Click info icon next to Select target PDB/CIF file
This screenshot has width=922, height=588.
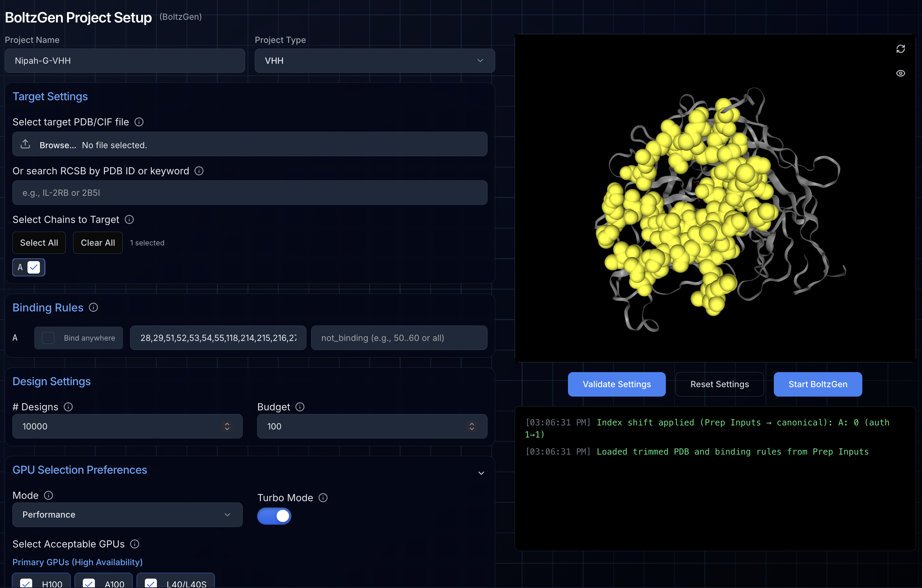coord(139,122)
